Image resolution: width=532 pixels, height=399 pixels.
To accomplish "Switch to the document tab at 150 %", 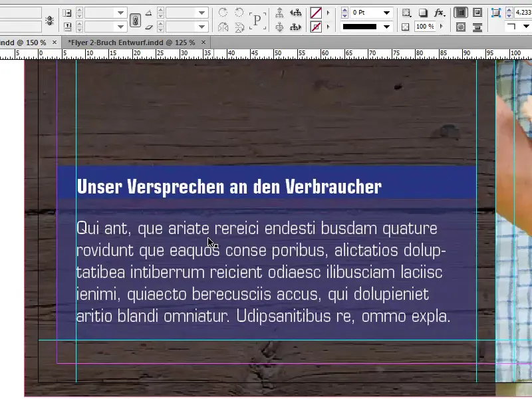I will (23, 43).
